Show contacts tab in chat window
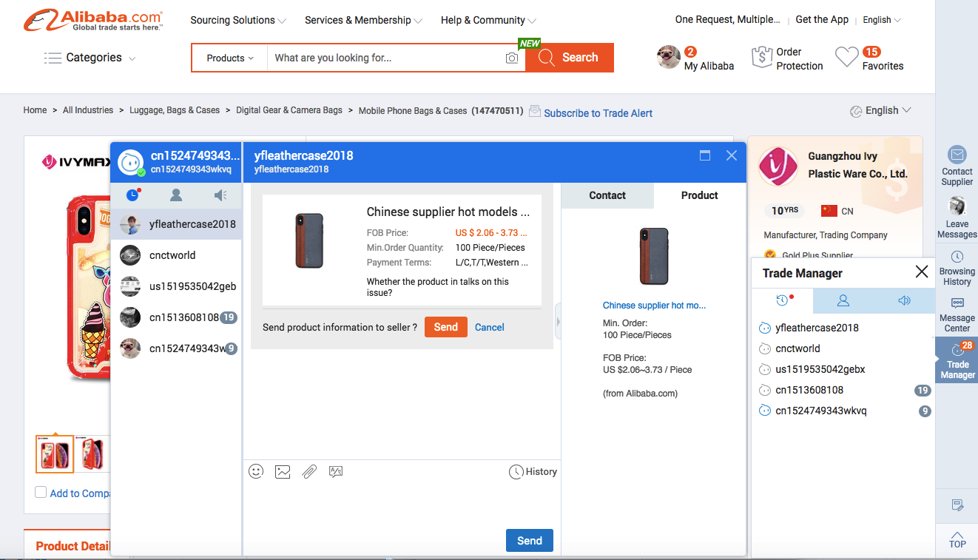This screenshot has height=560, width=978. [176, 195]
